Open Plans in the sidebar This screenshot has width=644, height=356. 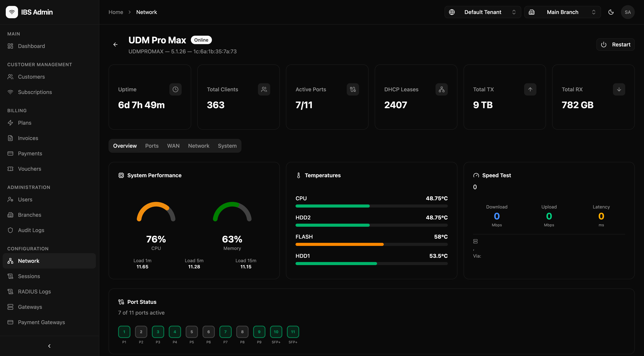coord(49,123)
